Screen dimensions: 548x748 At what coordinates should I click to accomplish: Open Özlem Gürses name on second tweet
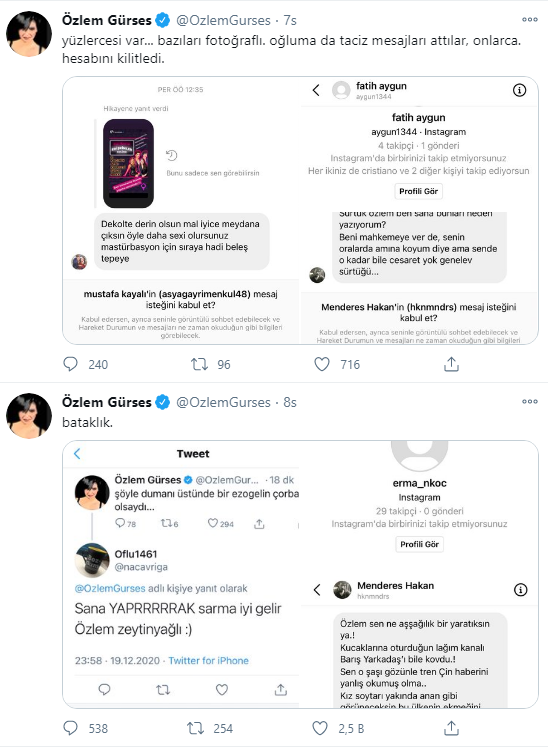(x=107, y=402)
